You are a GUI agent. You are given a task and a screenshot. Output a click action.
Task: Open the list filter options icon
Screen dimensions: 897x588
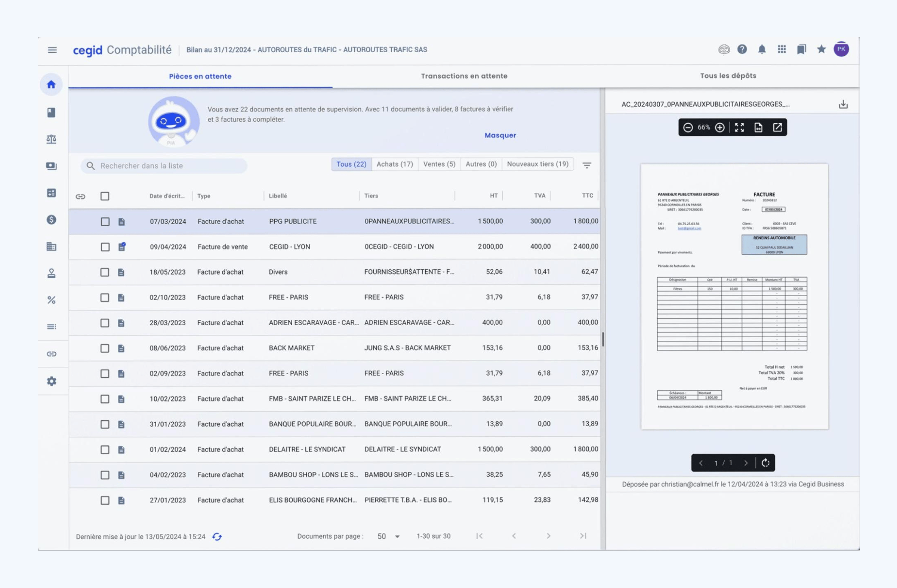pyautogui.click(x=587, y=165)
